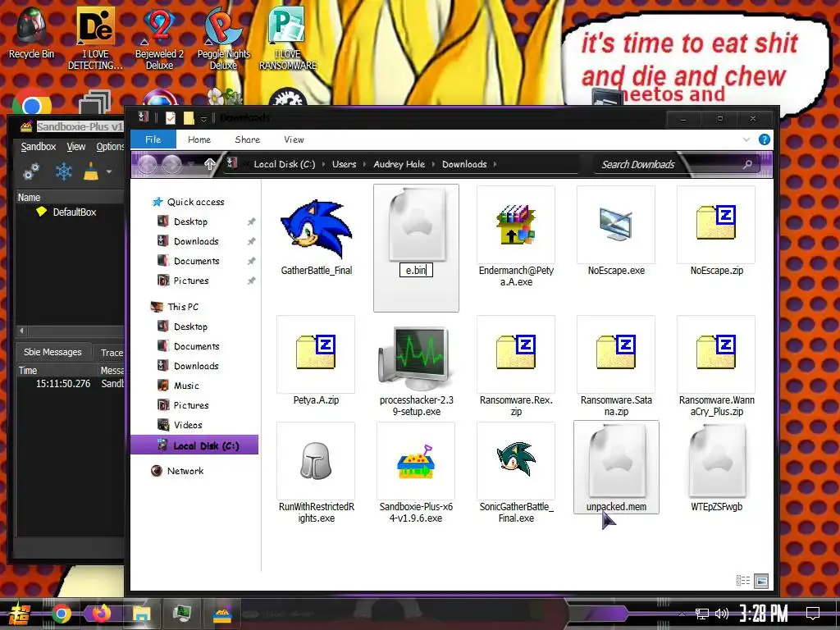Viewport: 840px width, 630px height.
Task: Select Quick access in navigation pane
Action: coord(195,202)
